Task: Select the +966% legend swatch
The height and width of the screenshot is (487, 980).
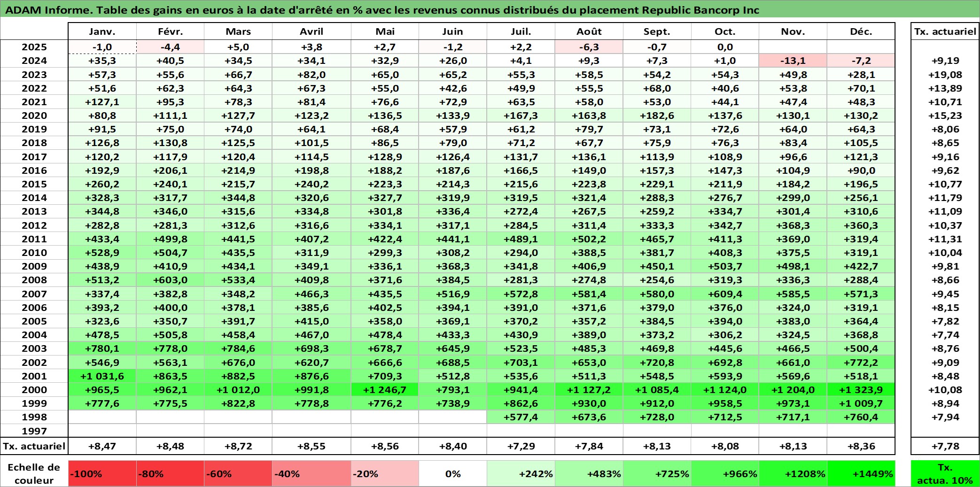Action: click(x=725, y=473)
